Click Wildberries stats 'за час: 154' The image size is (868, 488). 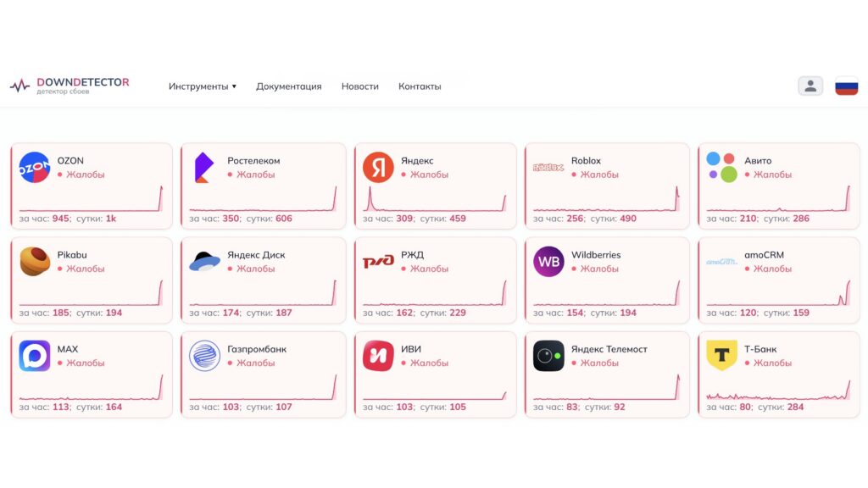(559, 313)
